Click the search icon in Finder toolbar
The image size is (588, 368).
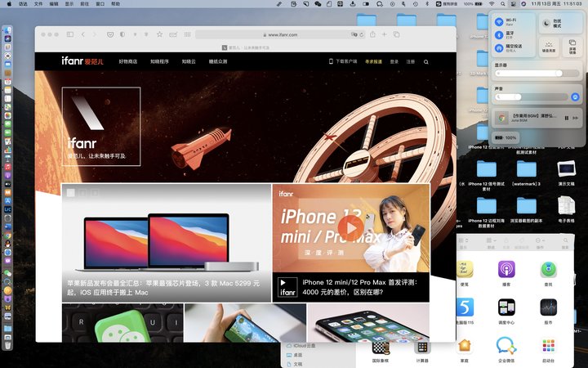[x=565, y=240]
